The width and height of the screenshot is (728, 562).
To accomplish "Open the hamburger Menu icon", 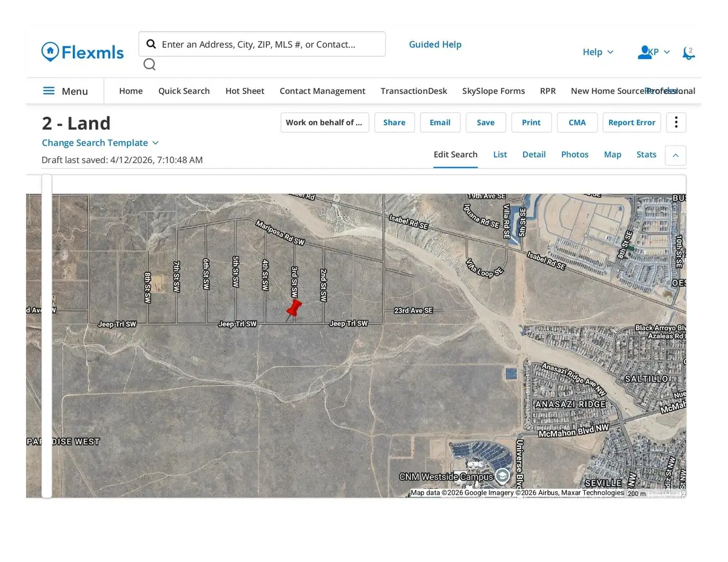I will (49, 91).
